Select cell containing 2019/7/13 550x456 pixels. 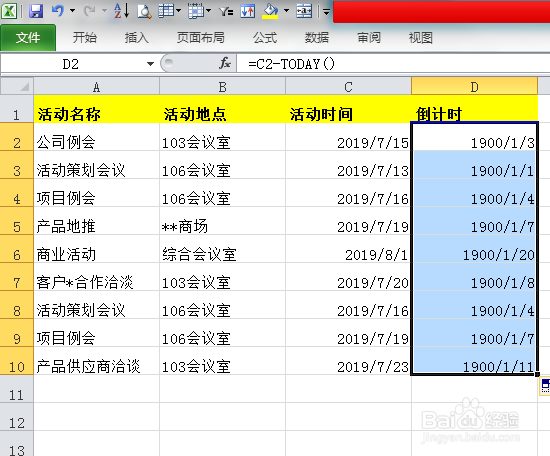[348, 165]
